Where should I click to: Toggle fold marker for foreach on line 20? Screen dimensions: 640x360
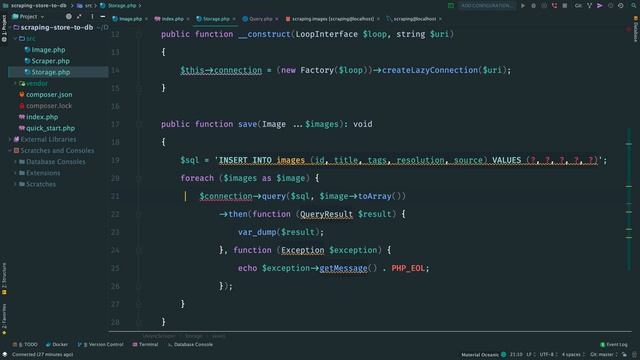point(139,178)
